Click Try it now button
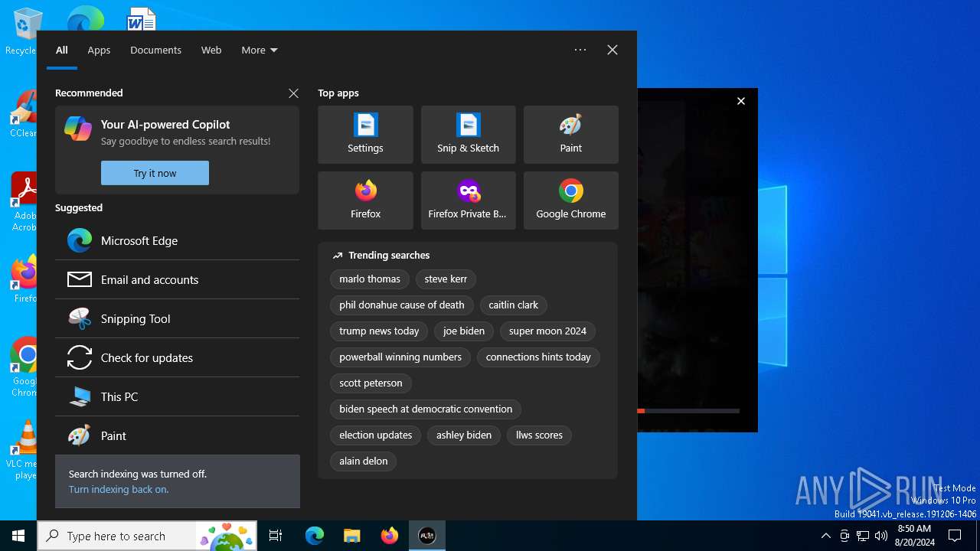 click(x=155, y=173)
